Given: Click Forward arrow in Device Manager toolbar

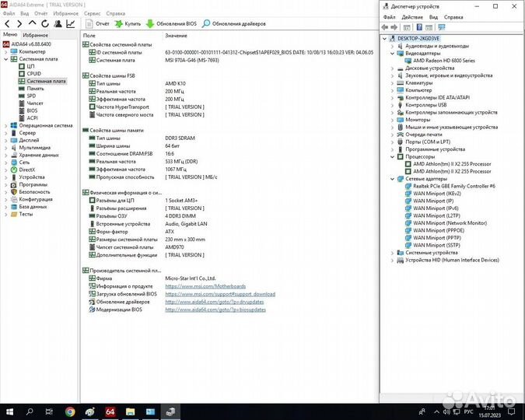Looking at the screenshot, I should coord(394,27).
